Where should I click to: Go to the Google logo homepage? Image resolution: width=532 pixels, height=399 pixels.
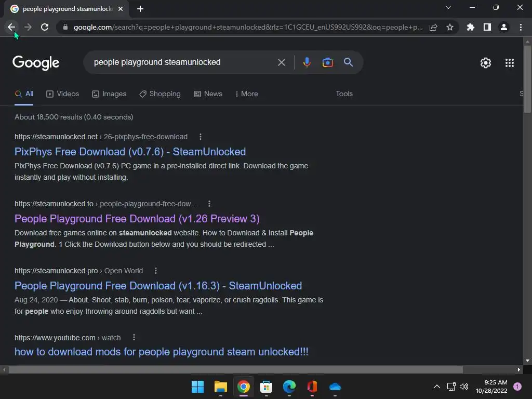(36, 63)
